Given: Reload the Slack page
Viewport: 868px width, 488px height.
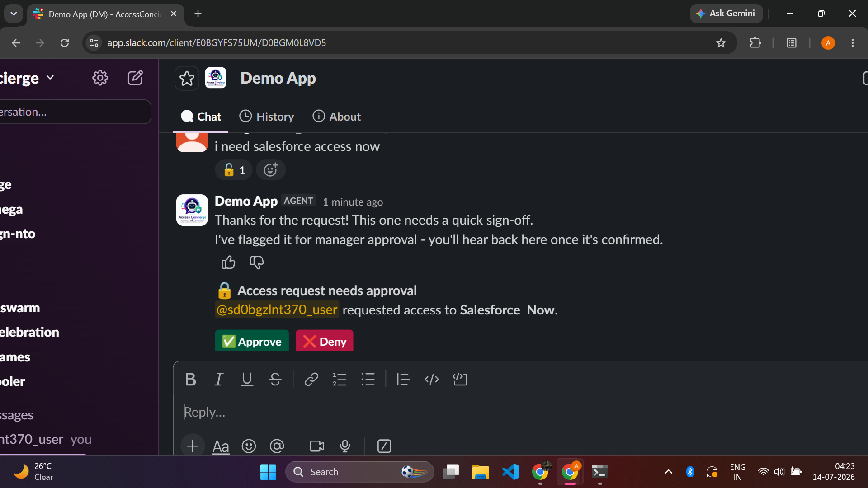Looking at the screenshot, I should 65,43.
